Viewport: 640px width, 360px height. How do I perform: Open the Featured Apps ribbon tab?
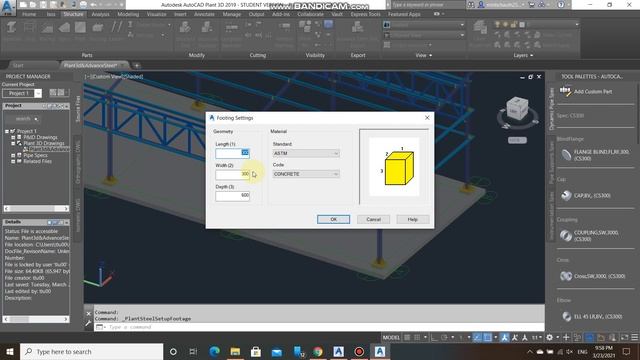click(404, 14)
